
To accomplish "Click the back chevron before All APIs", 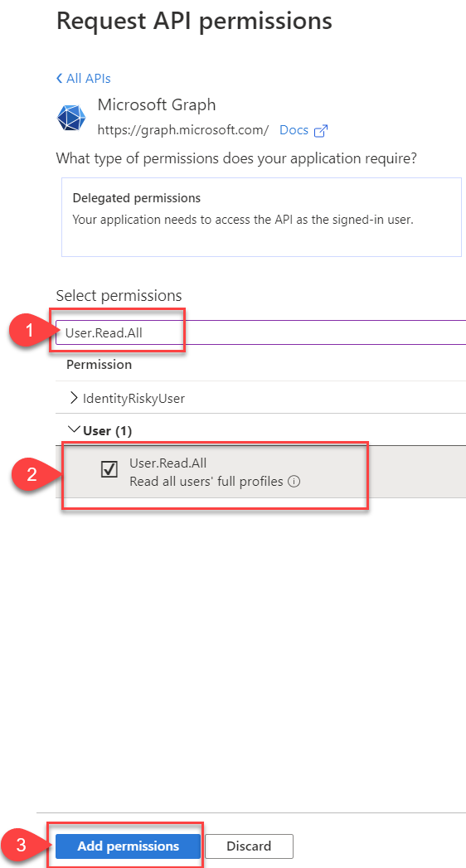I will point(59,79).
